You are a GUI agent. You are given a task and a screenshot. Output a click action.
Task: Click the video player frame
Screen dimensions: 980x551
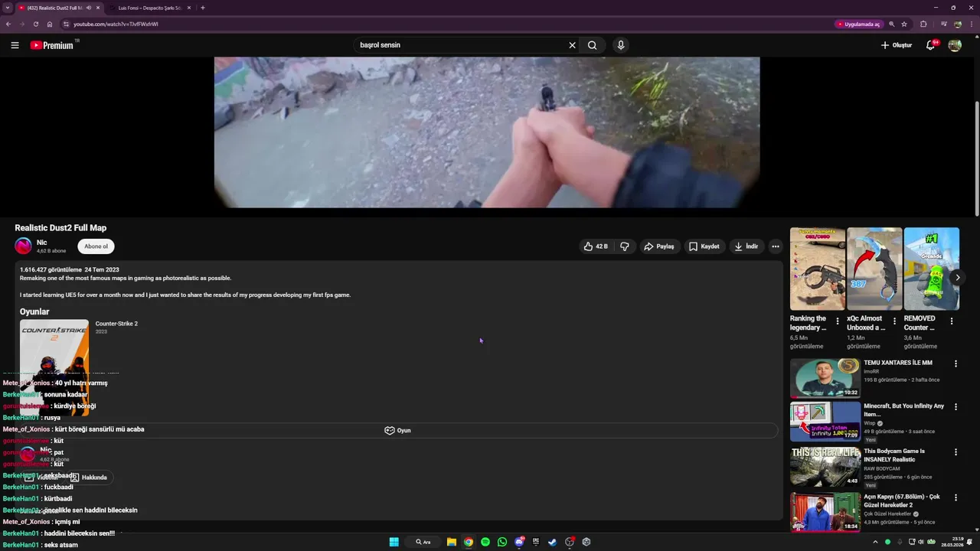487,132
